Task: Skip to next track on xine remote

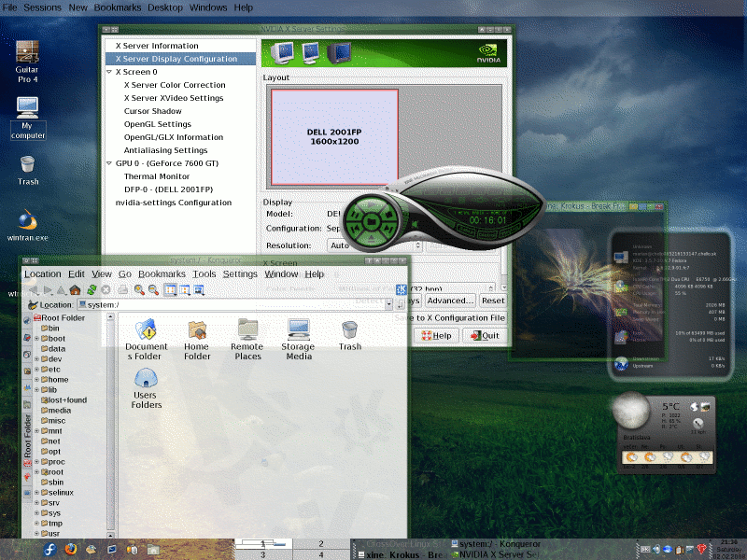Action: click(x=388, y=231)
